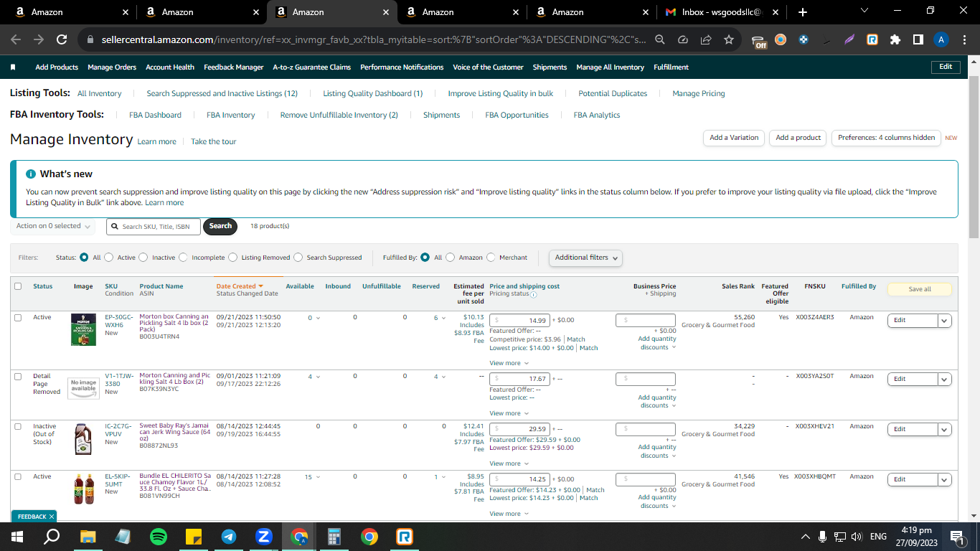Open the Chrome side panel icon
The height and width of the screenshot is (551, 980).
(918, 40)
